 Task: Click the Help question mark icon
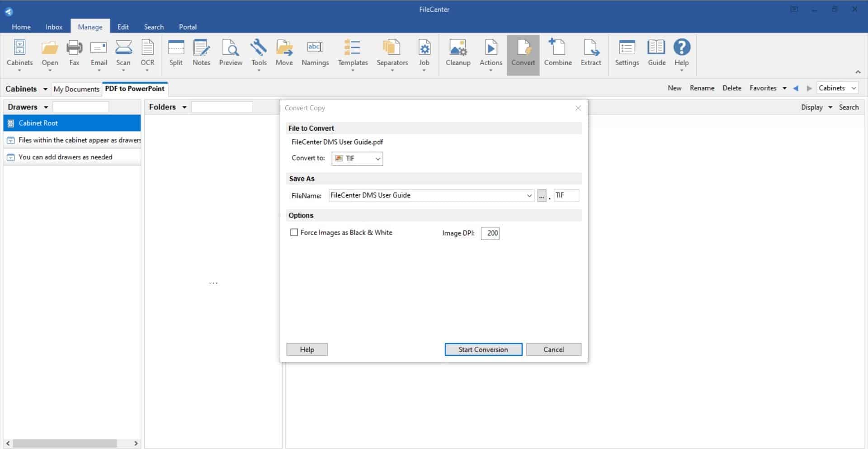[x=682, y=47]
